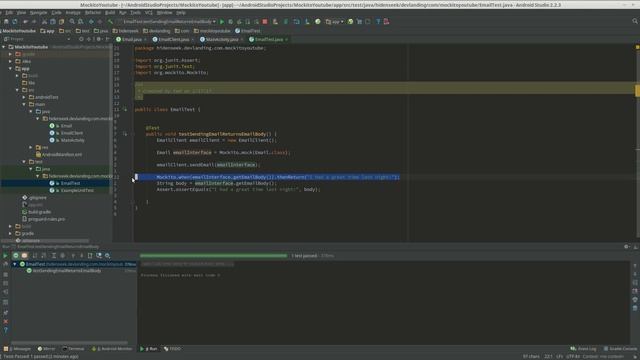The height and width of the screenshot is (360, 640).
Task: Click the 'app' breadcrumb in navigation bar
Action: (x=47, y=31)
